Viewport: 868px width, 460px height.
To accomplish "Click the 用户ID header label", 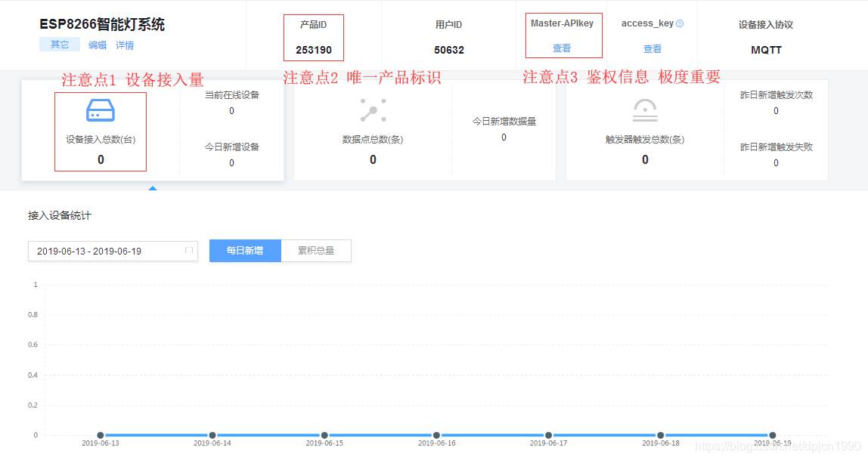I will click(448, 24).
